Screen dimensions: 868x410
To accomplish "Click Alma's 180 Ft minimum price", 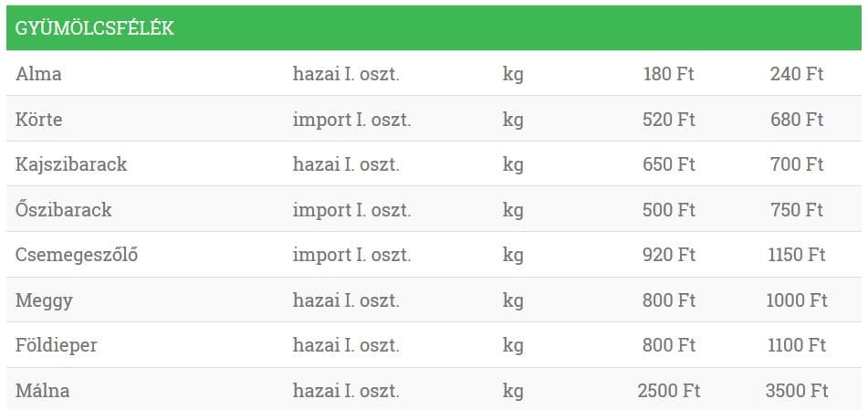I will [x=668, y=74].
